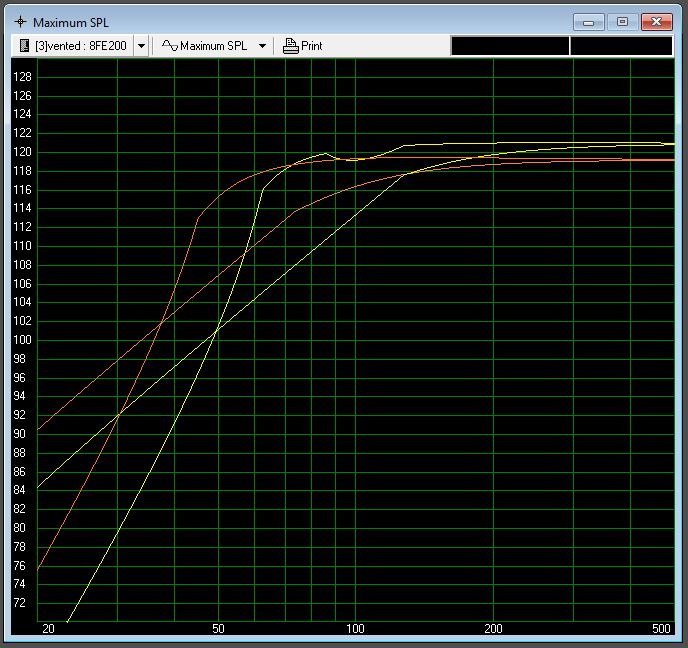Maximize the Maximum SPL window
688x648 pixels.
coord(622,22)
